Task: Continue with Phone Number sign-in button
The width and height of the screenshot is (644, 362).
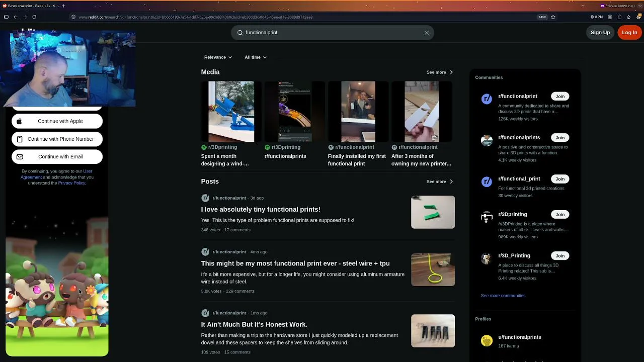Action: tap(57, 139)
